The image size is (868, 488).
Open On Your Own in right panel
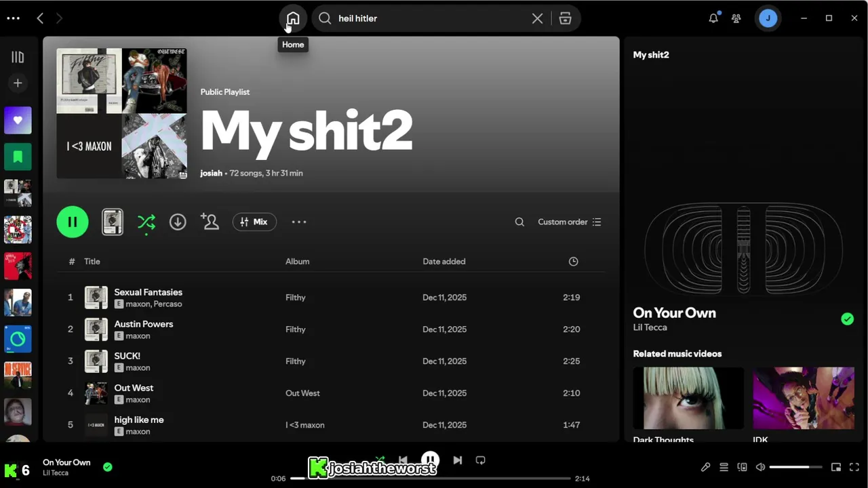(674, 312)
